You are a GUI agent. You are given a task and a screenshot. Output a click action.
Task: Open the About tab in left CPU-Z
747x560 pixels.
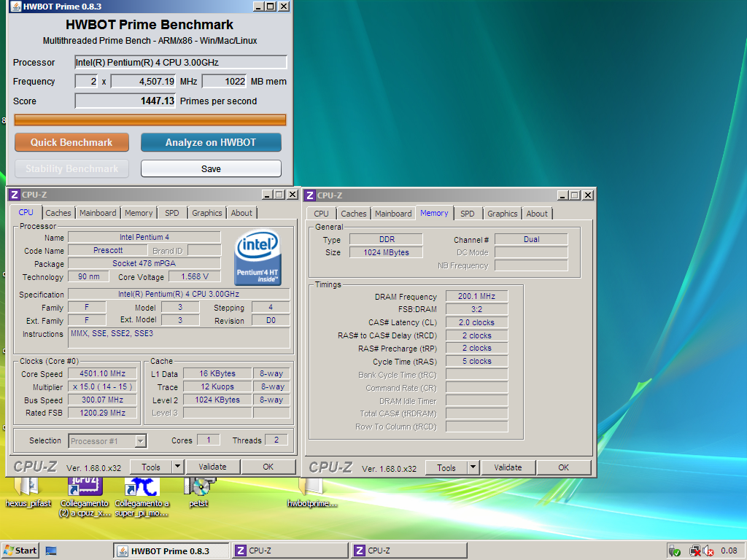coord(241,213)
